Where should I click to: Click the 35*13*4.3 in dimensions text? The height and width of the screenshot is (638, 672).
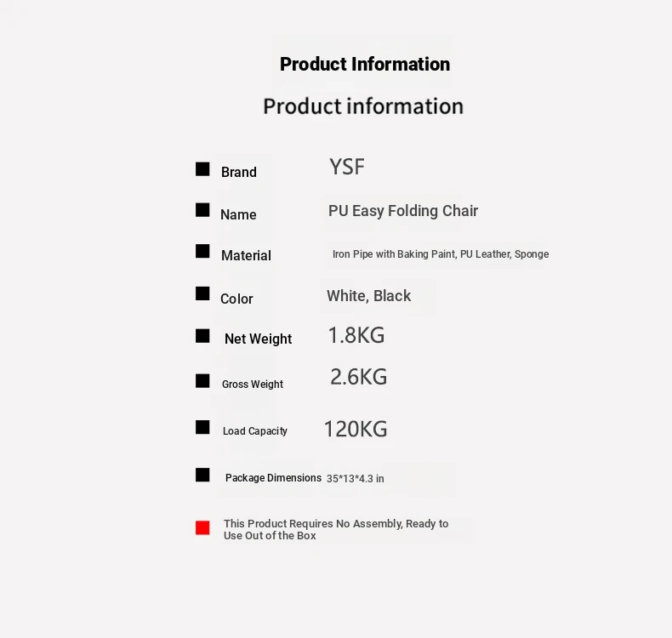[x=356, y=479]
